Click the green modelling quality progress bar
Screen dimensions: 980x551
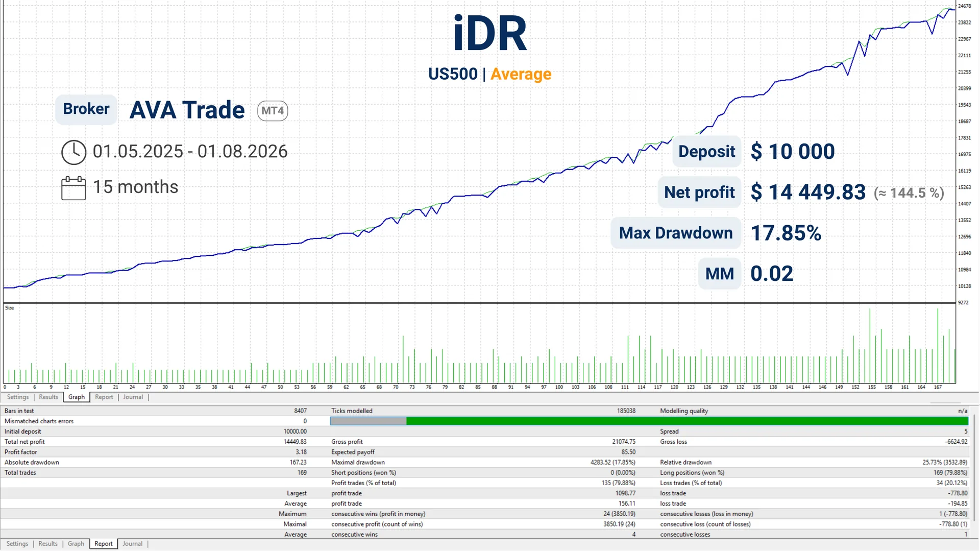[x=649, y=421]
